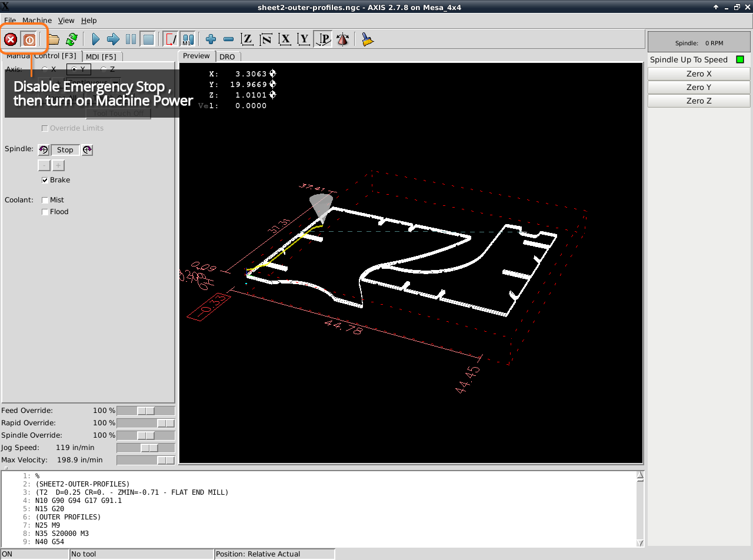
Task: Switch to rotated Z view
Action: 266,39
